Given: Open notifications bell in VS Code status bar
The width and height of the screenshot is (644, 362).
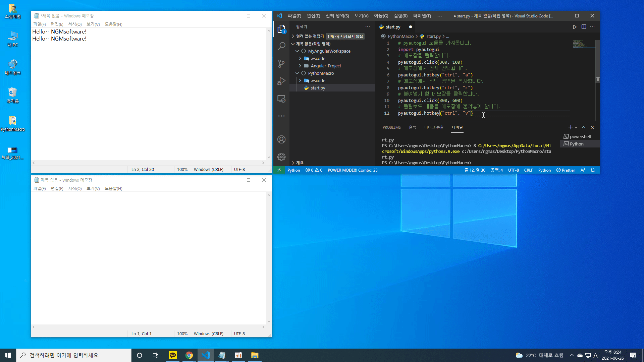Looking at the screenshot, I should (x=593, y=170).
